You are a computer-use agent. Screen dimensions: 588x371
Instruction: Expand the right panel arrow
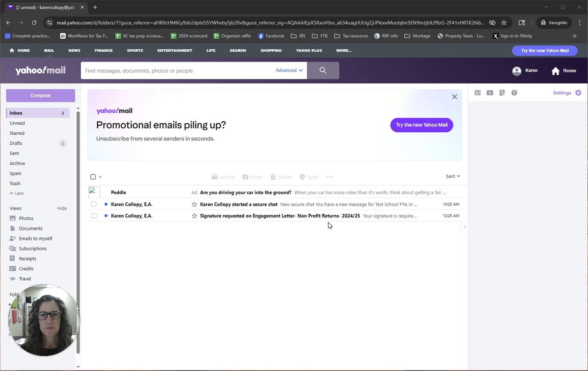(x=464, y=227)
